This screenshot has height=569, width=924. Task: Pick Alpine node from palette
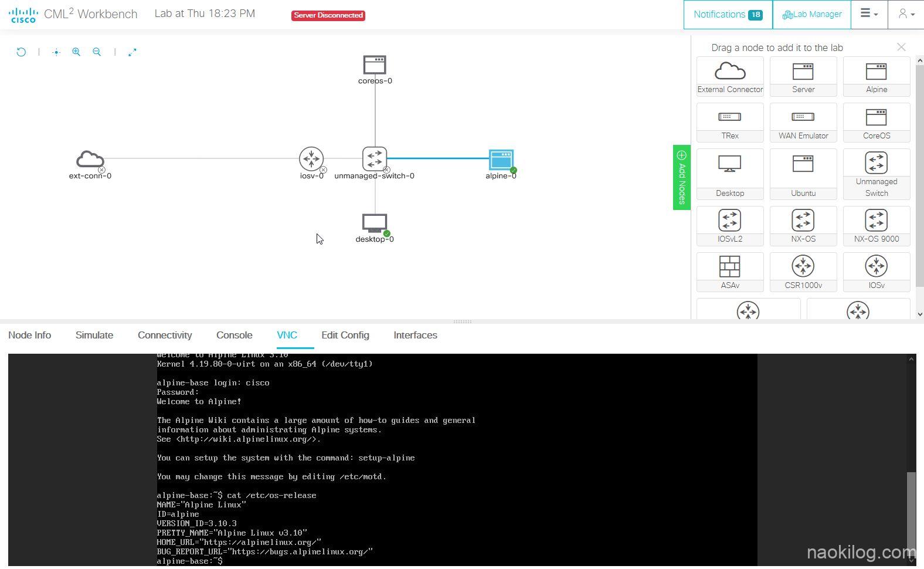point(877,76)
